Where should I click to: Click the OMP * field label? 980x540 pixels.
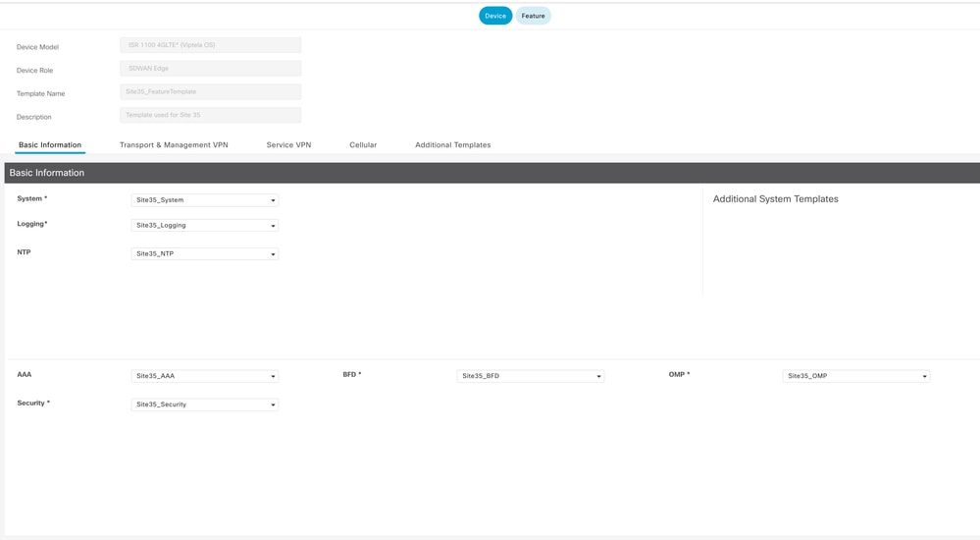click(x=680, y=374)
